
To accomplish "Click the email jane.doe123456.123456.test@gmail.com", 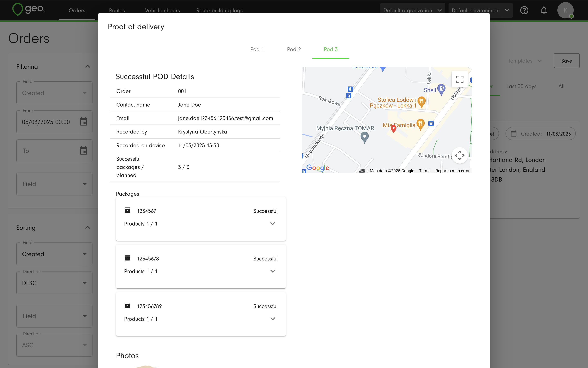I will coord(225,118).
